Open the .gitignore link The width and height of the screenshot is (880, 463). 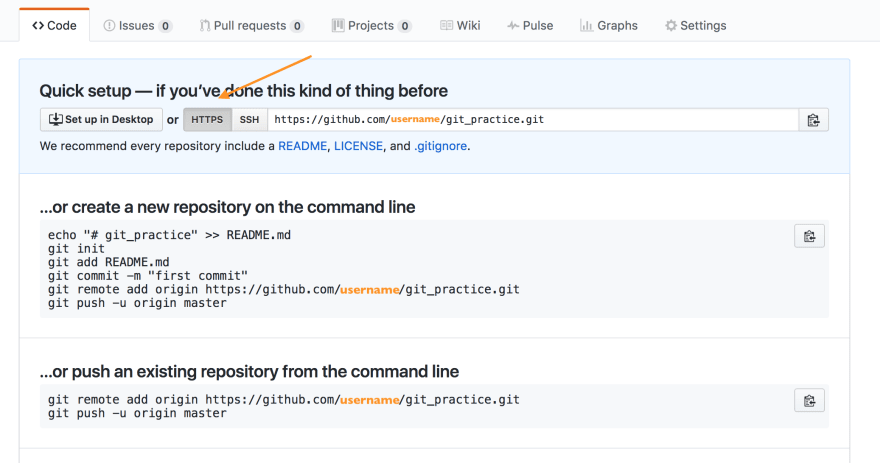point(441,146)
